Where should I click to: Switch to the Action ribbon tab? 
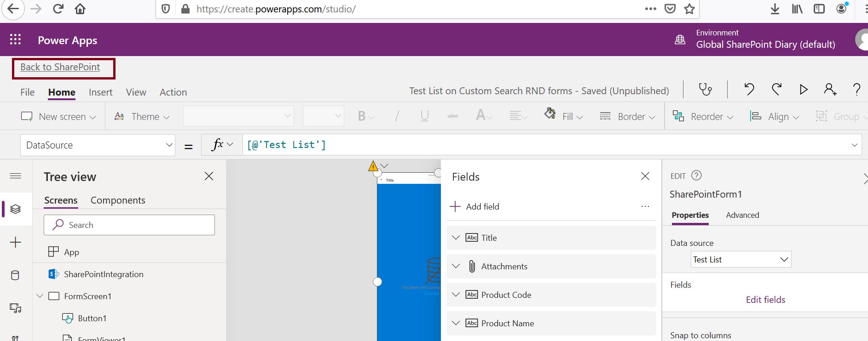[174, 92]
